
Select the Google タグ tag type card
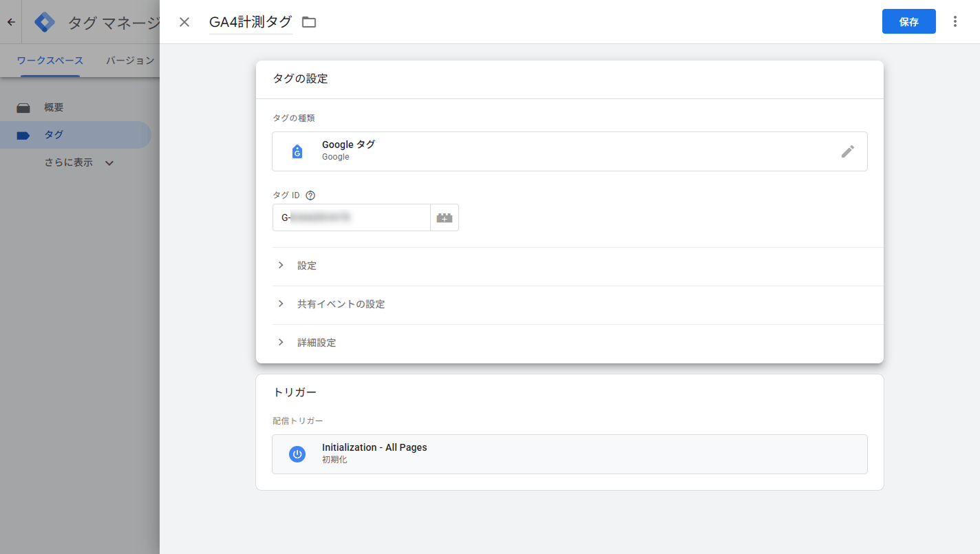tap(570, 151)
